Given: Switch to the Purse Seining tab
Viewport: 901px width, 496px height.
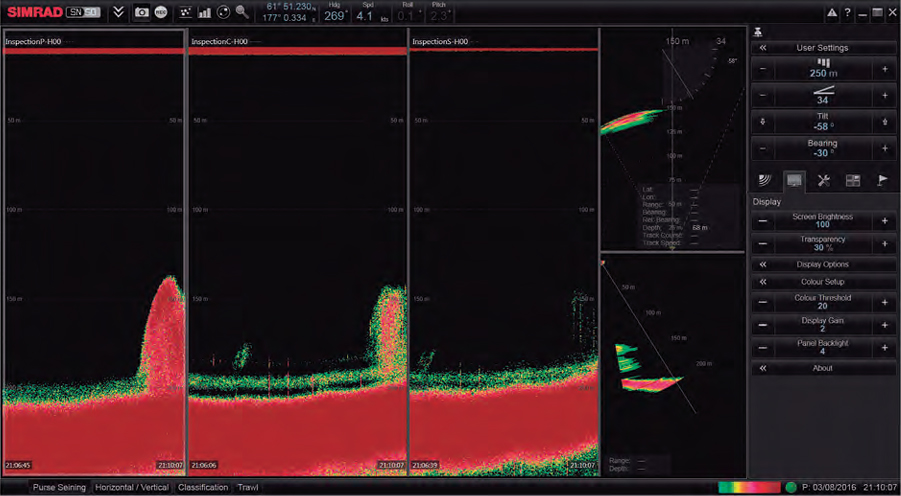Looking at the screenshot, I should [x=57, y=488].
